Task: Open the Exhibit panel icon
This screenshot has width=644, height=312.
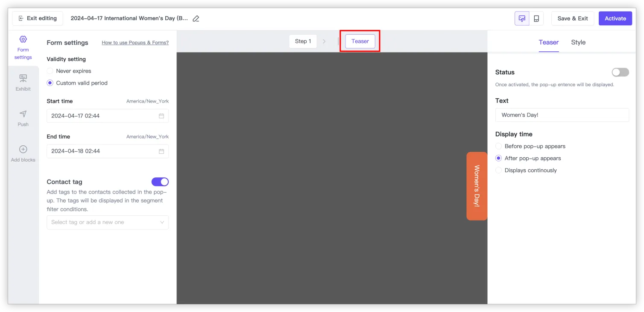Action: (23, 78)
